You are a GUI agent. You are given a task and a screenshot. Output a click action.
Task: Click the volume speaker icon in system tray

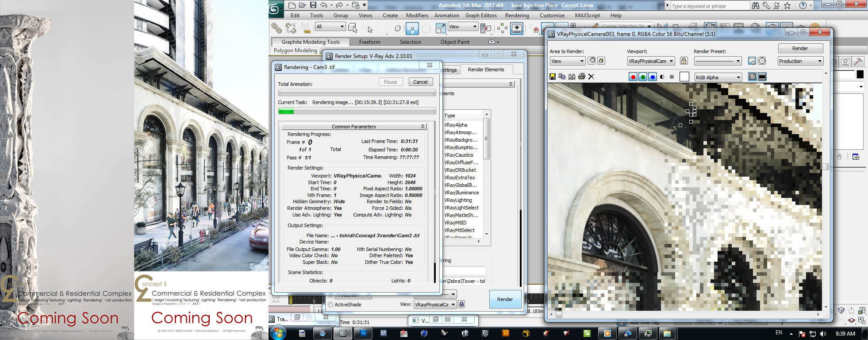pyautogui.click(x=823, y=334)
